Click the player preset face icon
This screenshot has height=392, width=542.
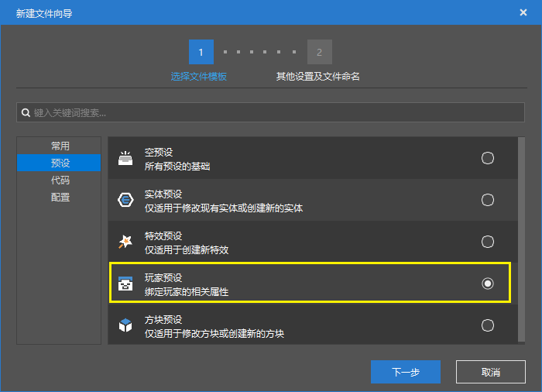click(125, 284)
